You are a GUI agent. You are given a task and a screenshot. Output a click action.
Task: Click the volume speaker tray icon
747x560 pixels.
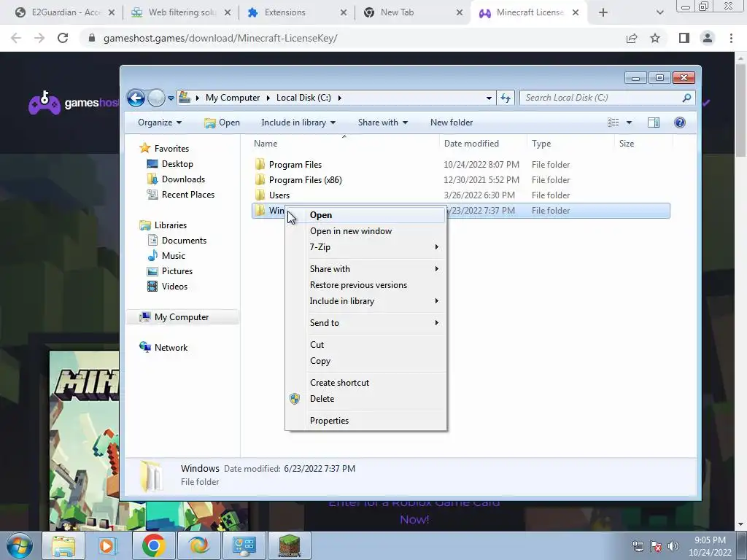click(x=673, y=546)
